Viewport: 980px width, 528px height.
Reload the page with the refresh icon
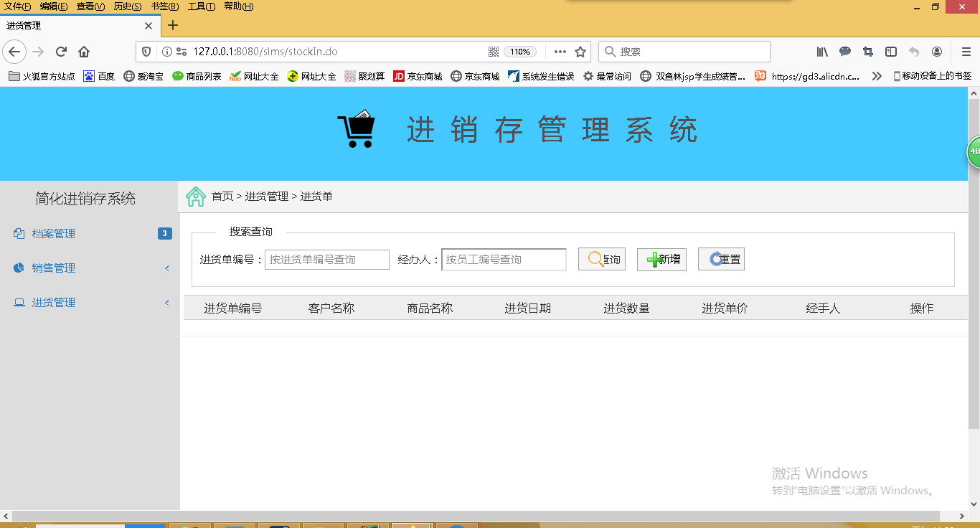tap(61, 52)
